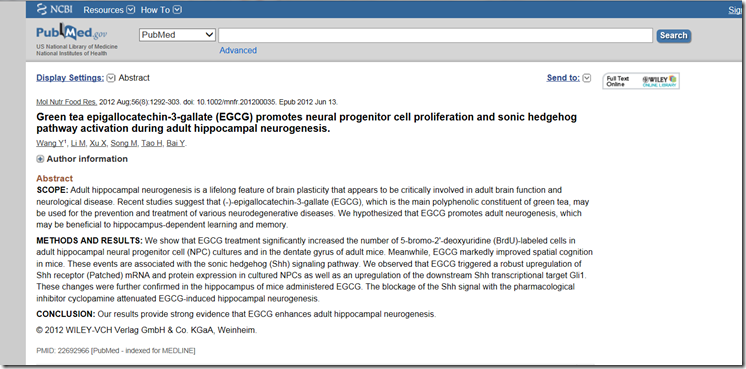Open author Bai Y link
This screenshot has width=746, height=369.
pyautogui.click(x=176, y=144)
